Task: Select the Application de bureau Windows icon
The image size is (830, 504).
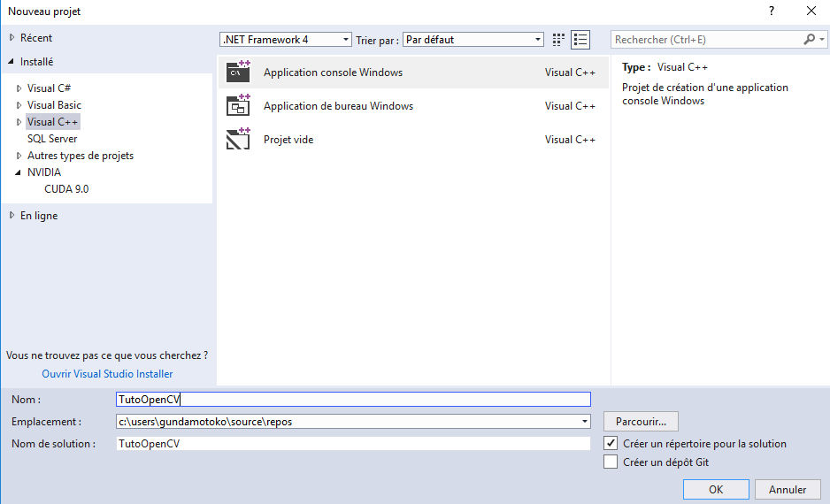Action: coord(238,106)
